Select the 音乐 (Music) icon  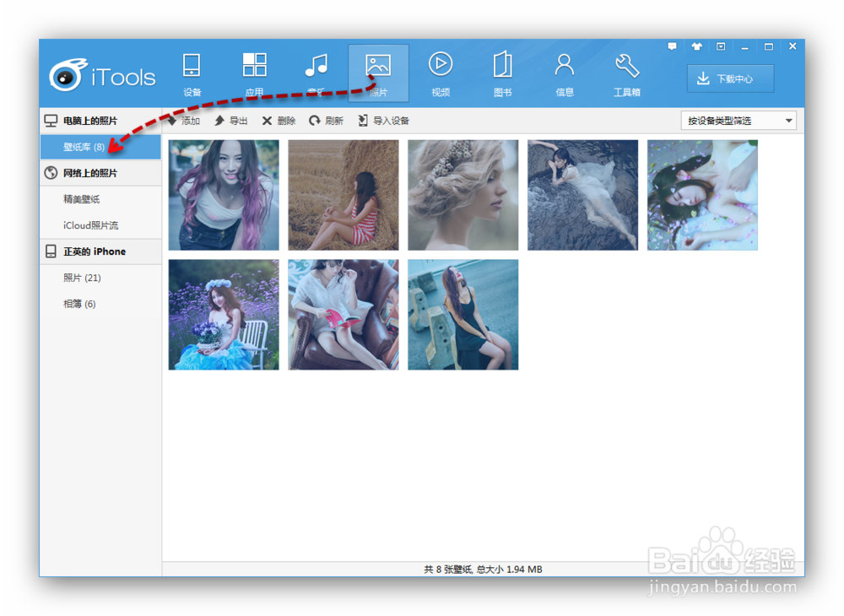pyautogui.click(x=316, y=73)
